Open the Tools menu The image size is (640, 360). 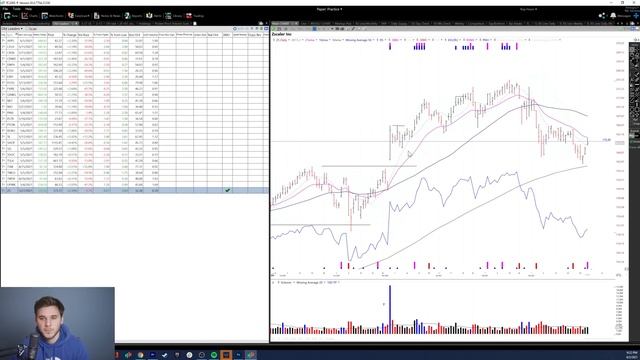click(17, 9)
